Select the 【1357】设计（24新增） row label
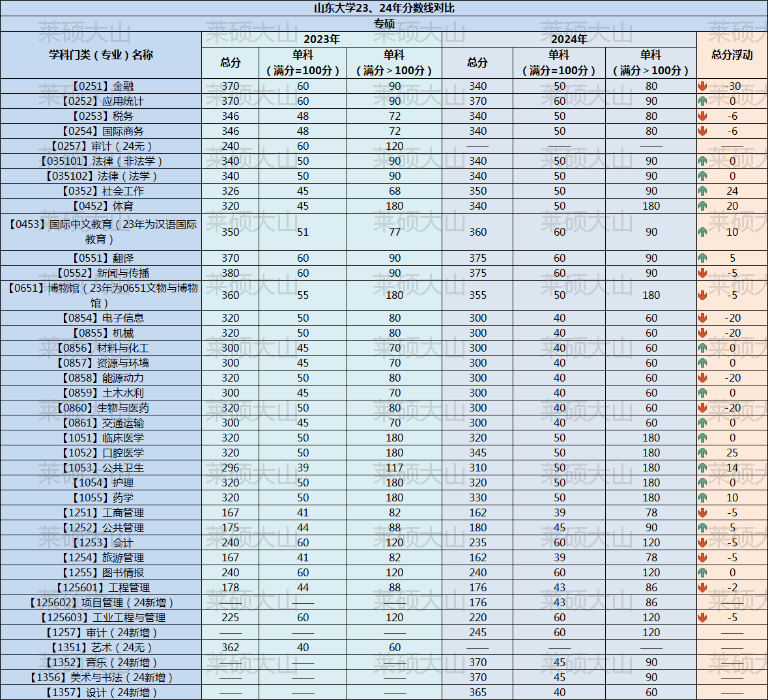 (101, 692)
